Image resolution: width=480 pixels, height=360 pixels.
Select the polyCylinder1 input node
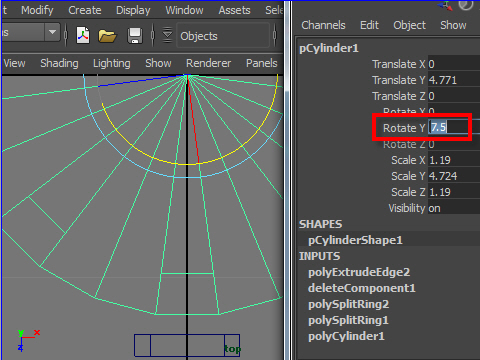346,336
